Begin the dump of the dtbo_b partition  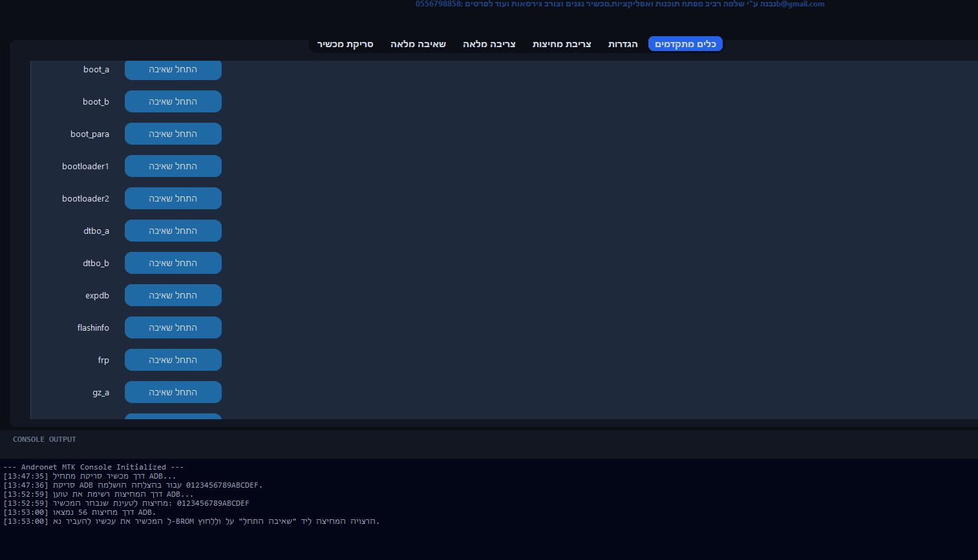click(x=173, y=263)
